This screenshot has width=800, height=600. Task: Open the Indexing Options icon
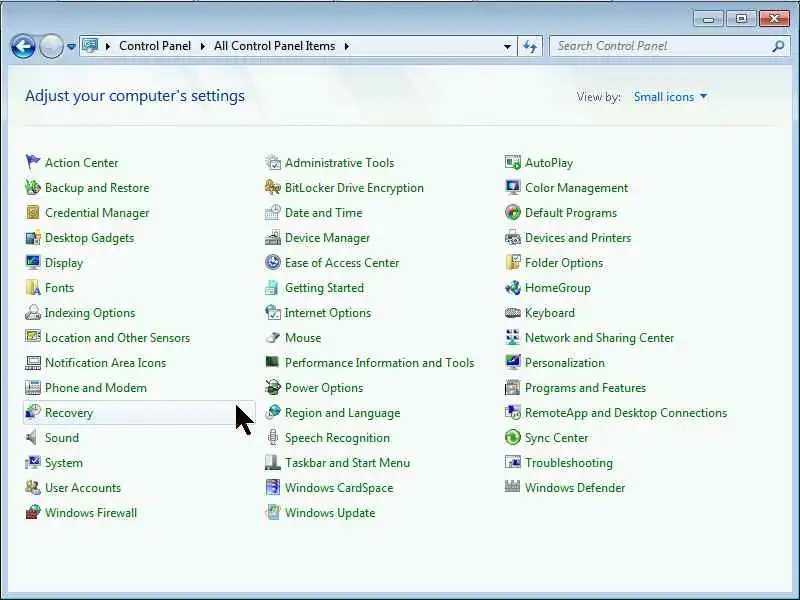pos(33,312)
